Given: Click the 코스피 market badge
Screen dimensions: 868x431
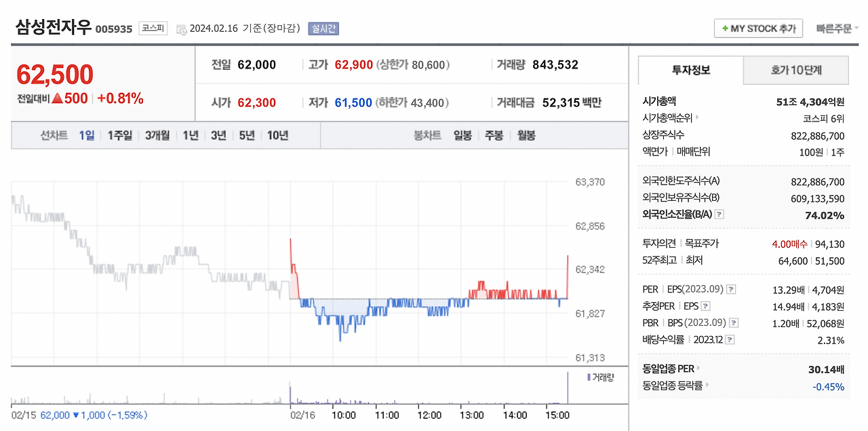Looking at the screenshot, I should pos(153,29).
